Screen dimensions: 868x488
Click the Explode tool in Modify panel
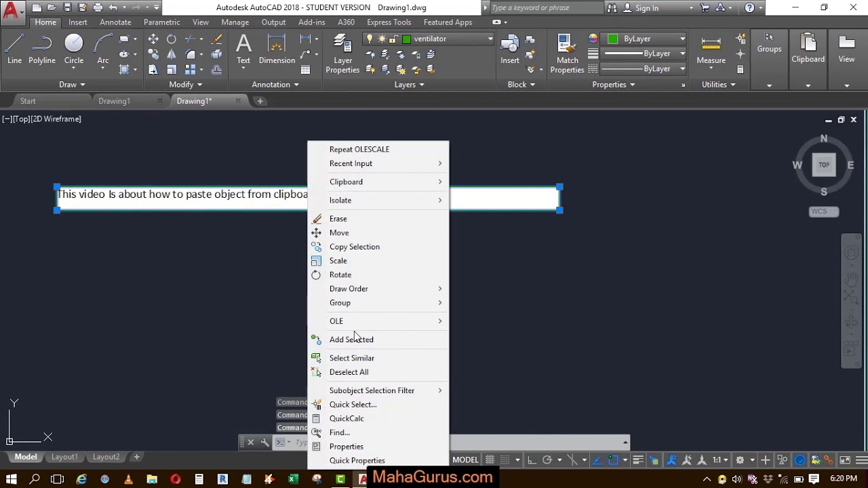[216, 54]
